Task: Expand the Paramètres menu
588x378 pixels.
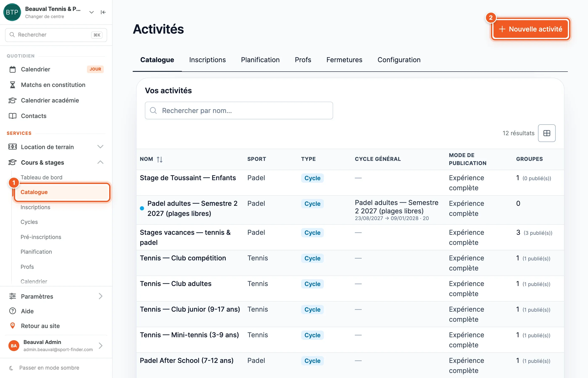Action: point(56,296)
